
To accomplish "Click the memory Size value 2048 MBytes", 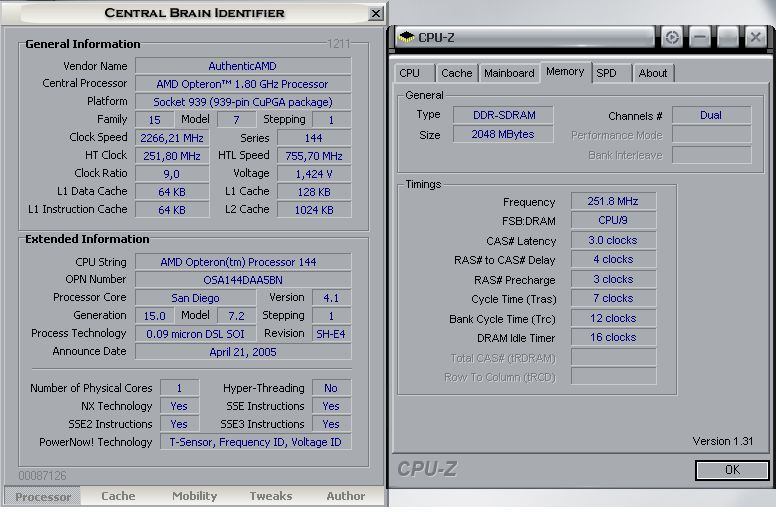I will point(503,134).
